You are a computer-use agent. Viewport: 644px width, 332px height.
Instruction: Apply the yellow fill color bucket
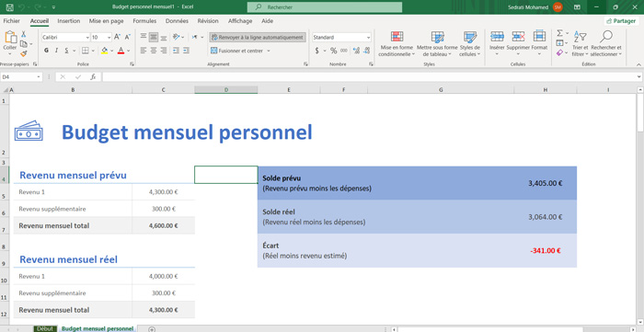pyautogui.click(x=104, y=51)
